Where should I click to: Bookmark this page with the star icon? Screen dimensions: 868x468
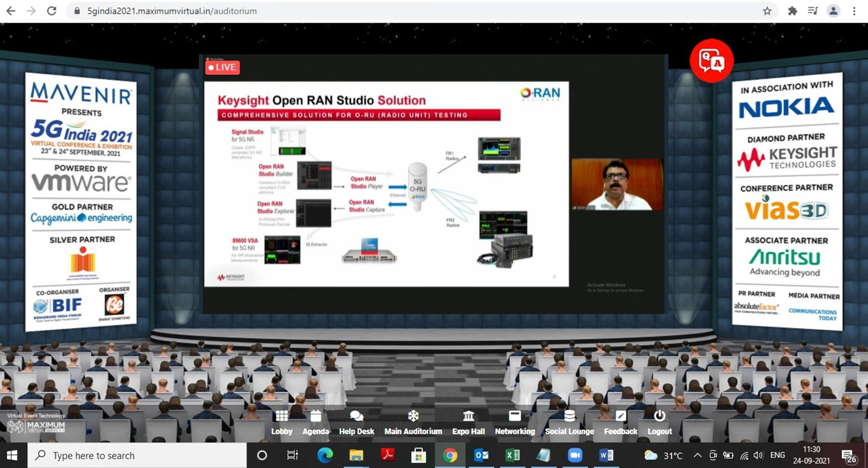coord(767,11)
